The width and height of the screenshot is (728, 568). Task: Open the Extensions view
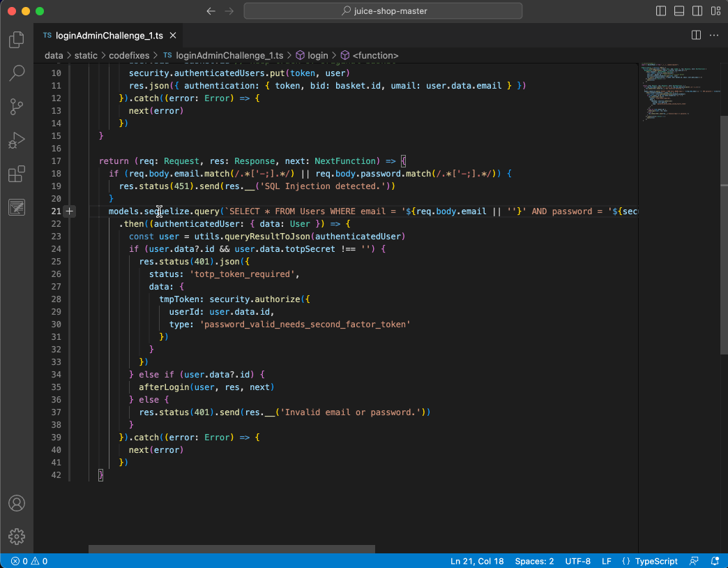pos(16,174)
